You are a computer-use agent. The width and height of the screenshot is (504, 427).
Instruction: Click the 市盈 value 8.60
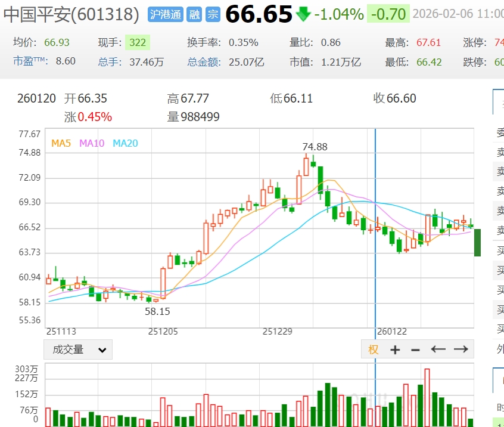pyautogui.click(x=66, y=61)
